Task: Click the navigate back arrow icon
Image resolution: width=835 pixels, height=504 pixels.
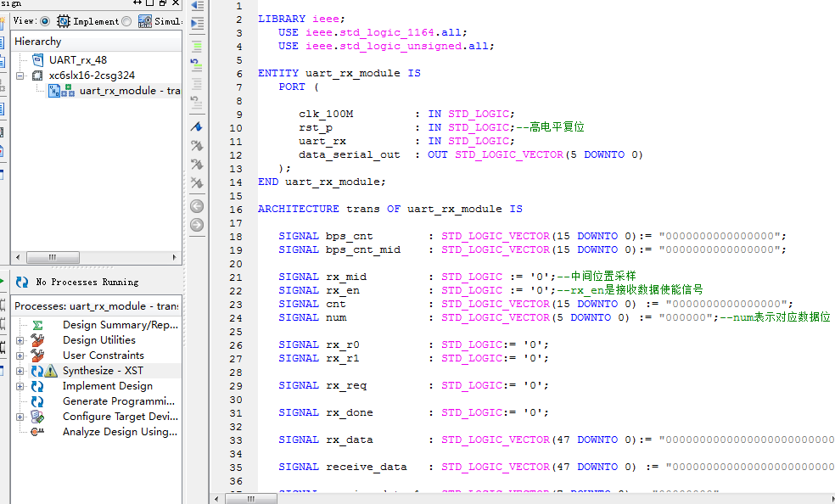Action: click(196, 206)
